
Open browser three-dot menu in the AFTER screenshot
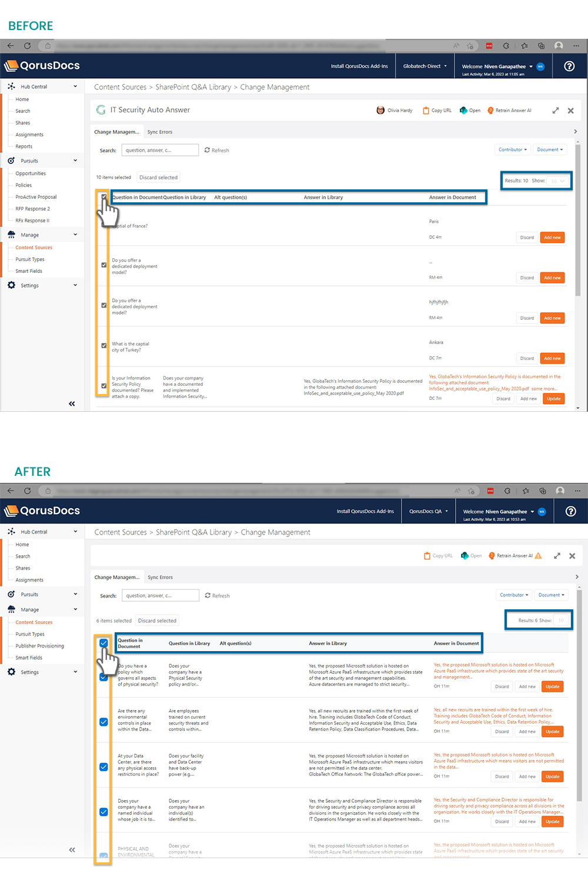[x=578, y=491]
